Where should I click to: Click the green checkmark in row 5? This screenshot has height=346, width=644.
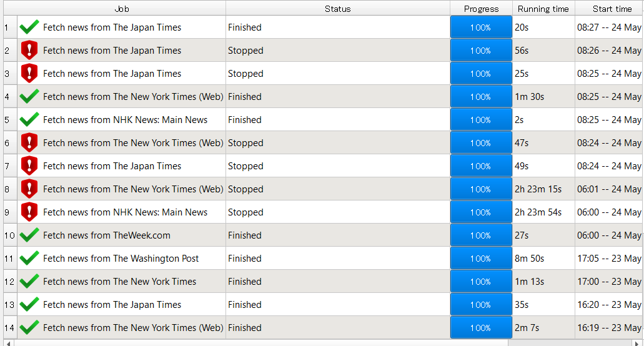(x=29, y=120)
